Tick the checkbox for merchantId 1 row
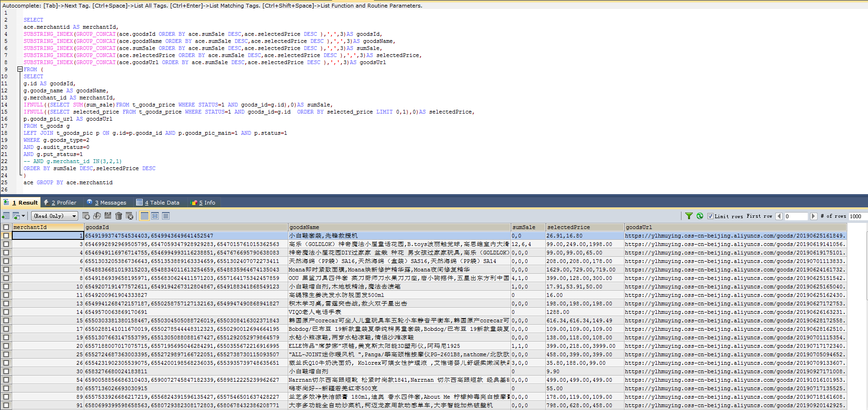 tap(6, 236)
